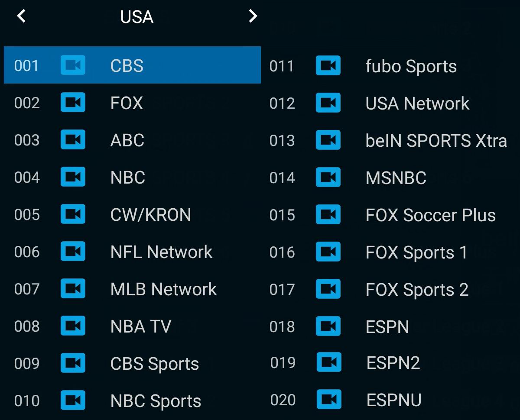Click the camera icon beside fubo Sports
The image size is (520, 420).
pyautogui.click(x=328, y=65)
